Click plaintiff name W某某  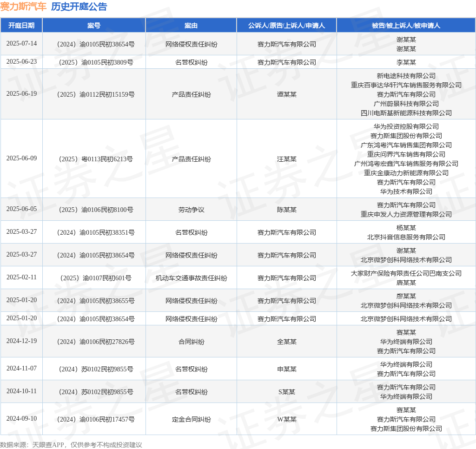click(286, 419)
